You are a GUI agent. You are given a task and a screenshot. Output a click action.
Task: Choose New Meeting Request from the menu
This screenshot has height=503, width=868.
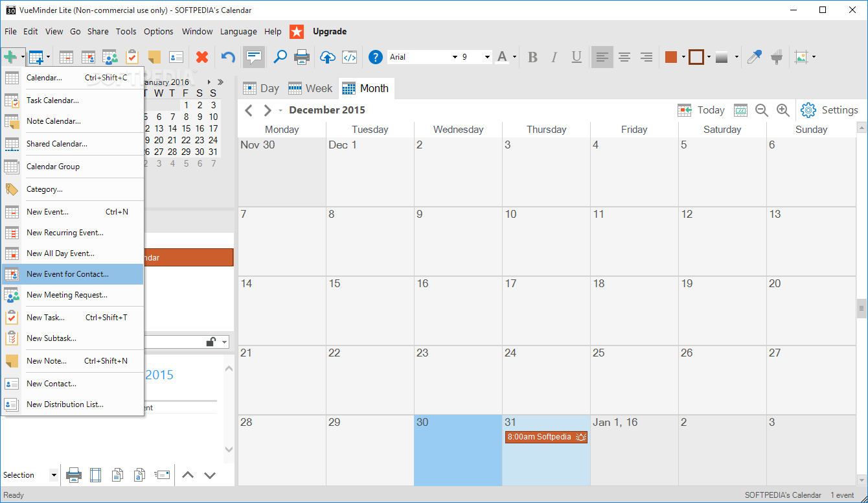[73, 295]
